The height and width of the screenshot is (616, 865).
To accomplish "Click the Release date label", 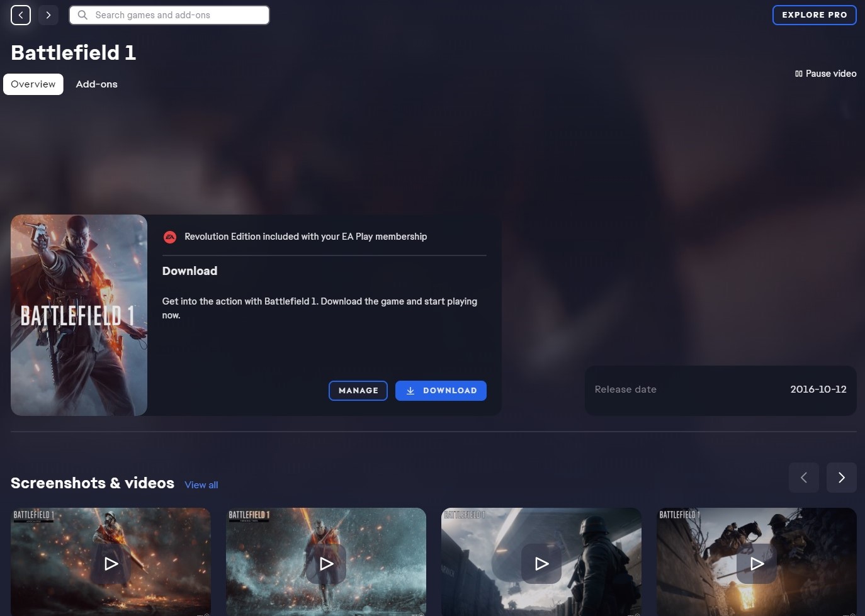I will pyautogui.click(x=626, y=389).
